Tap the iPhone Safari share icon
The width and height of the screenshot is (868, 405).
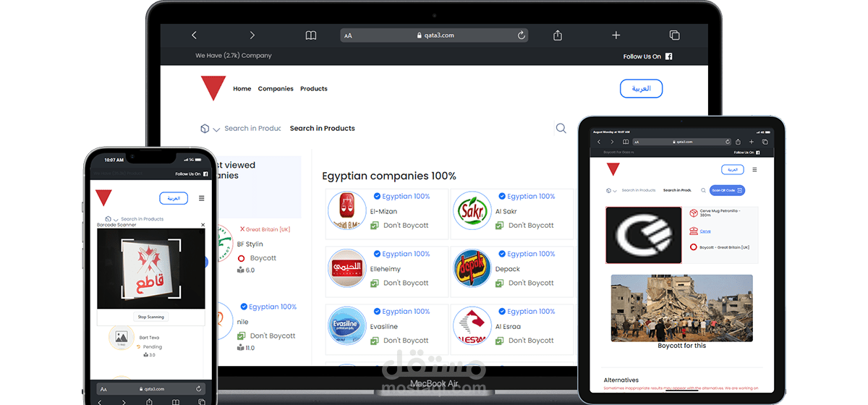point(149,401)
